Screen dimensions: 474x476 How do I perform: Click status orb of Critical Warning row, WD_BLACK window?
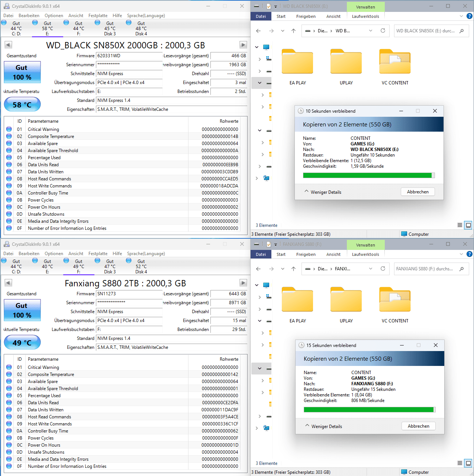coord(9,129)
